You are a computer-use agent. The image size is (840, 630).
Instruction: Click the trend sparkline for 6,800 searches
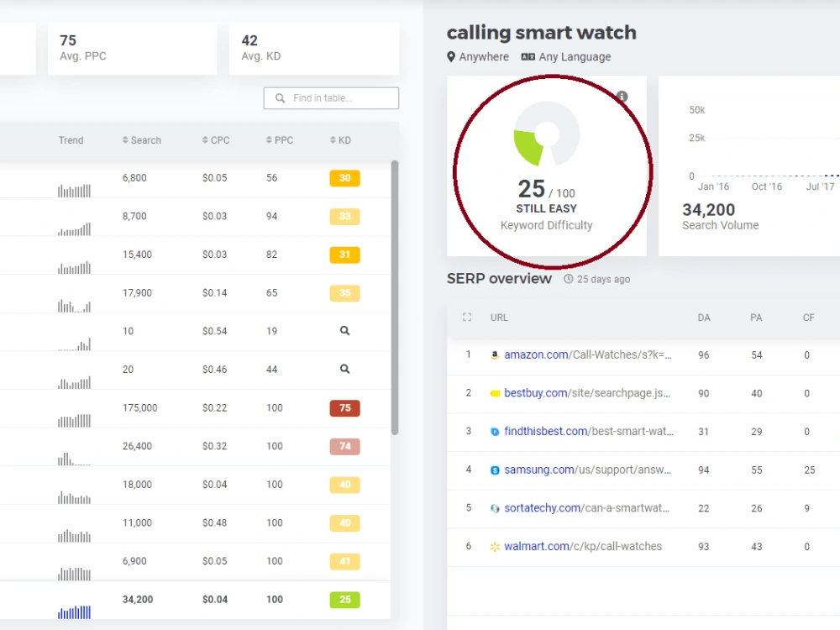pyautogui.click(x=75, y=190)
